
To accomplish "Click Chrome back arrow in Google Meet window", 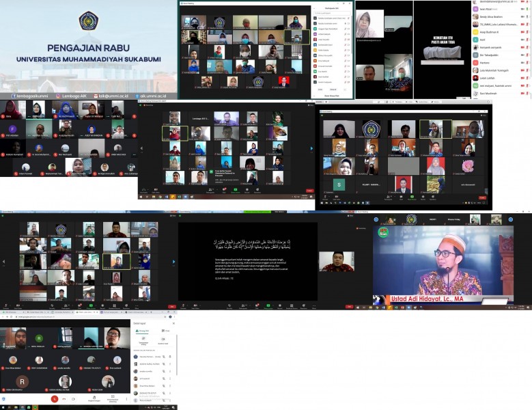I will (x=3, y=316).
